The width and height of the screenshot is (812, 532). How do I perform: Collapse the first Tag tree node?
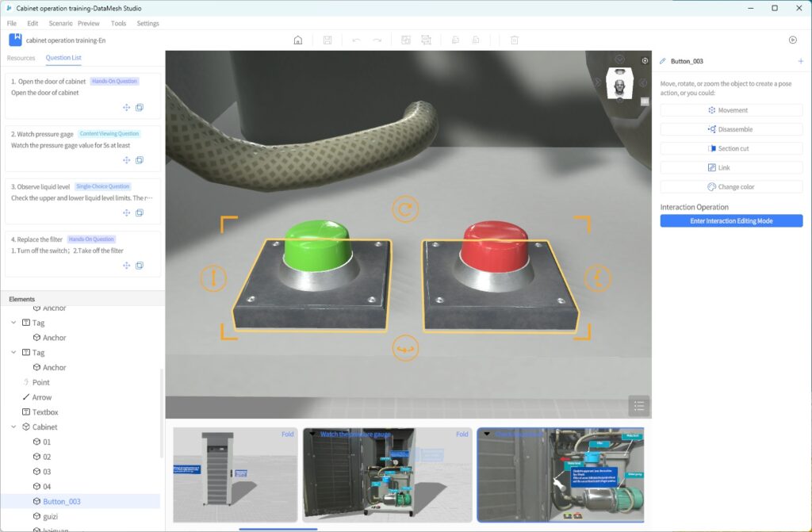coord(13,323)
